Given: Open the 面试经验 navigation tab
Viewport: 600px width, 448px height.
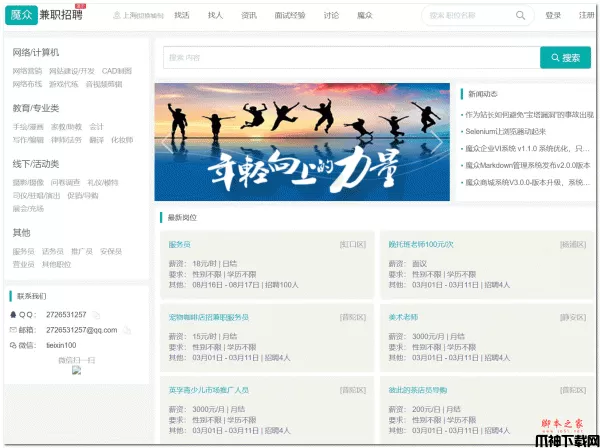Looking at the screenshot, I should click(x=290, y=15).
